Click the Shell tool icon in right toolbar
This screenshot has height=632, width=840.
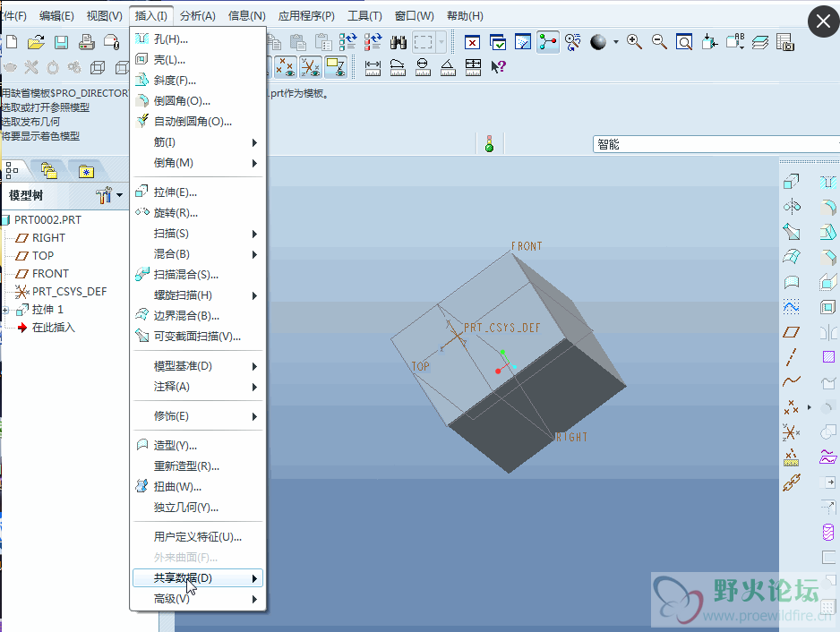828,307
